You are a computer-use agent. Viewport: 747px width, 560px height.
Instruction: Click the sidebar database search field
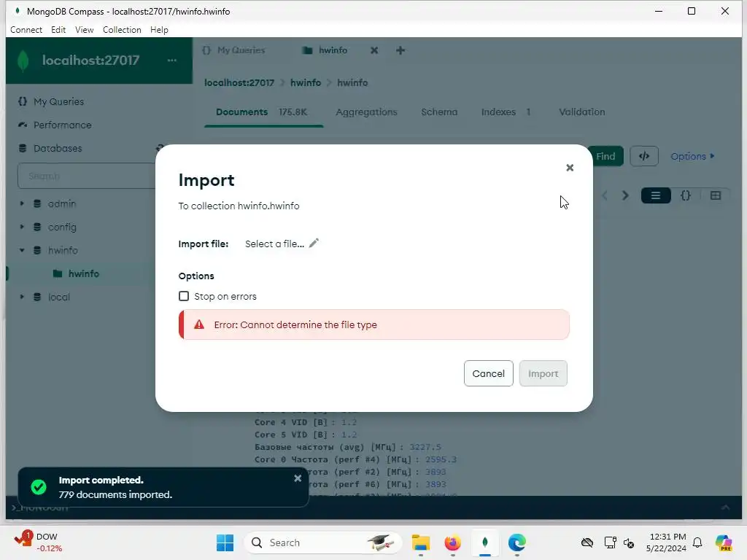tap(87, 176)
